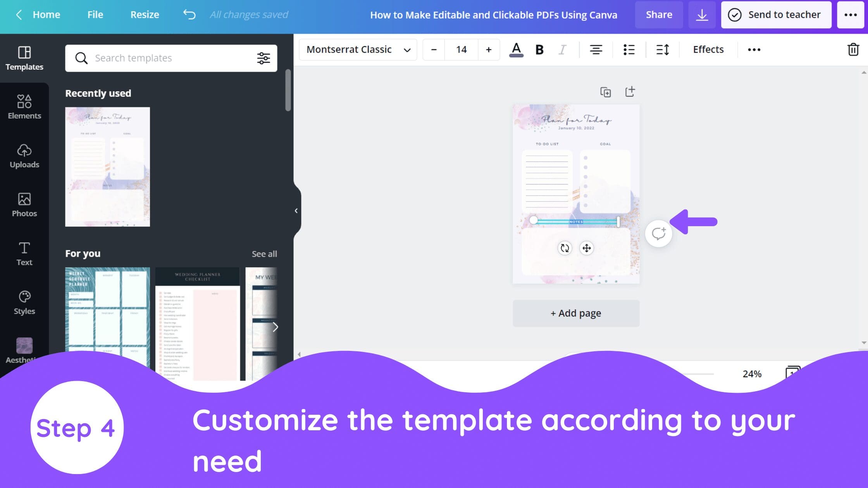Click Add page button

pyautogui.click(x=575, y=313)
